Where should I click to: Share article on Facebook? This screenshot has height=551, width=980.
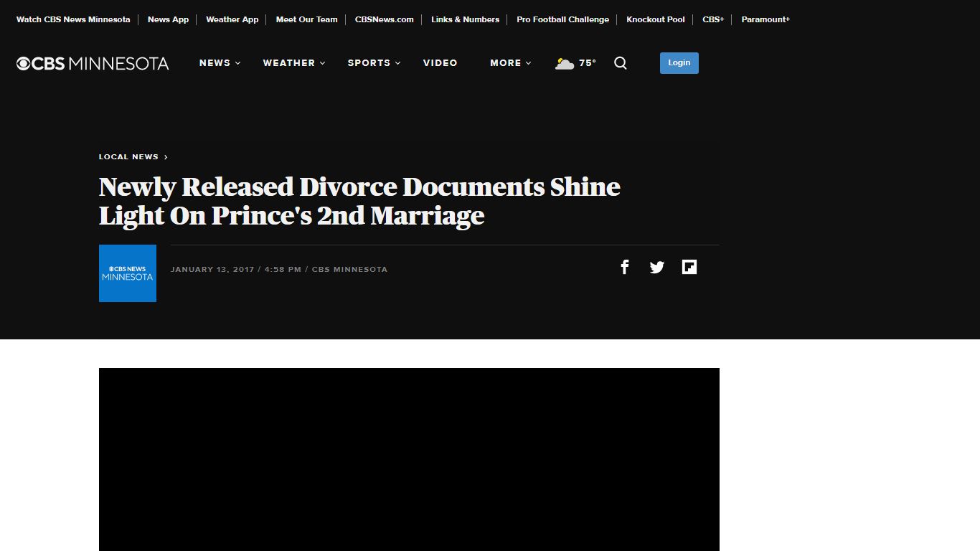(x=625, y=267)
